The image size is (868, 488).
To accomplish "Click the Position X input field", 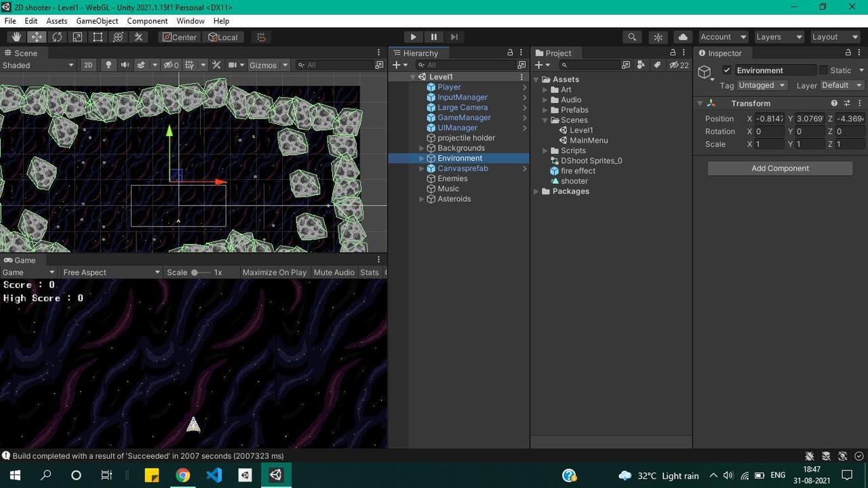I will [x=769, y=119].
